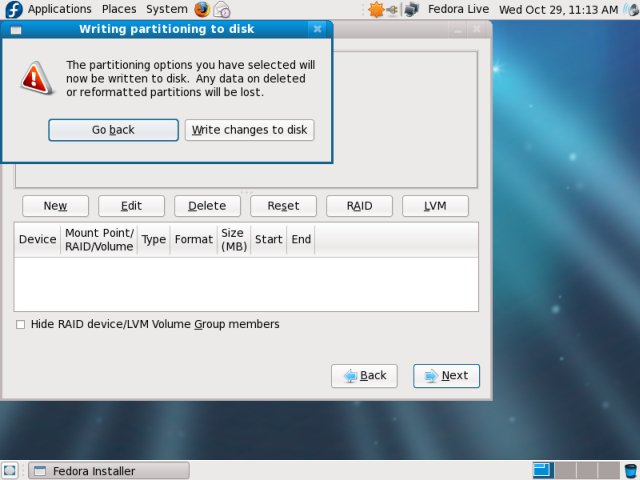Sort by the Size (MB) column header
This screenshot has width=640, height=480.
pos(234,240)
